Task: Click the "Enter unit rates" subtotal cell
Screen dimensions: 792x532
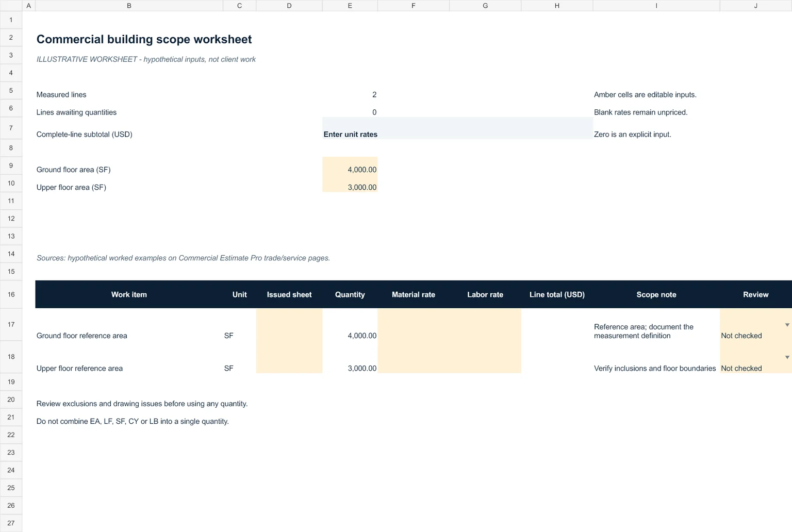Action: click(x=351, y=134)
